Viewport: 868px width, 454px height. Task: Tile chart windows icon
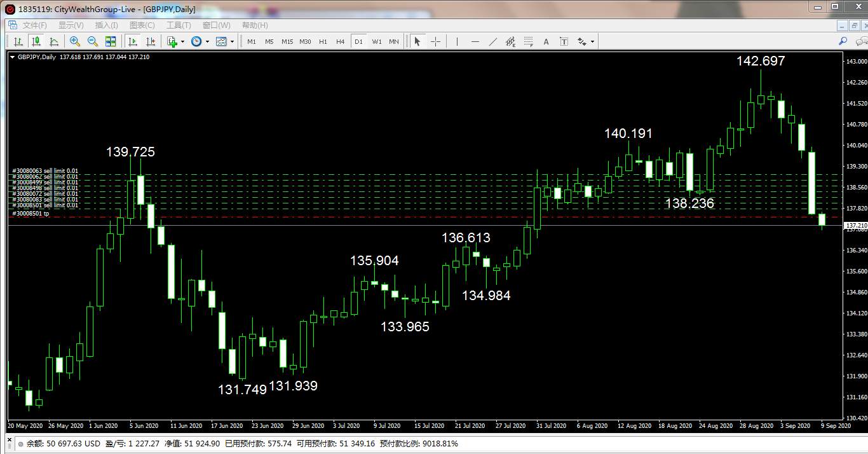click(111, 41)
